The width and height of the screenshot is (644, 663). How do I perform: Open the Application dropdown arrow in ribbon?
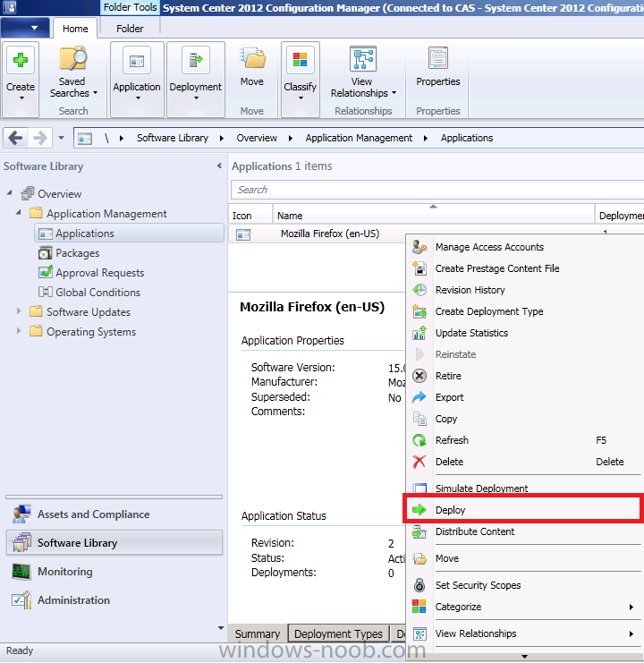138,98
